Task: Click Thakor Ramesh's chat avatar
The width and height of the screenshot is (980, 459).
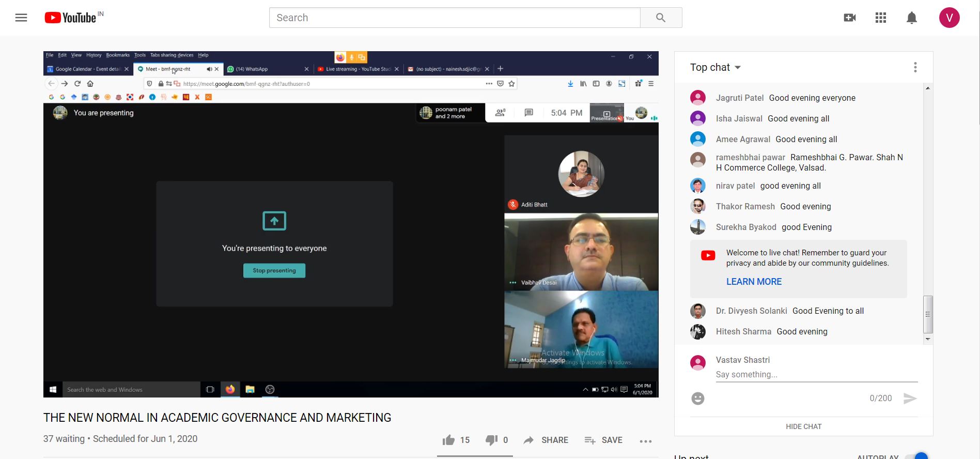Action: click(698, 206)
